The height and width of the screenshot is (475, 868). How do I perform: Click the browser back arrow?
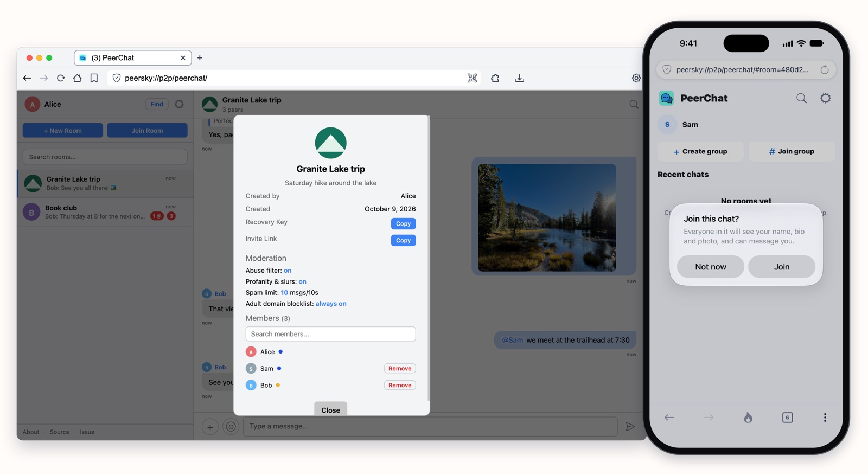(x=27, y=78)
